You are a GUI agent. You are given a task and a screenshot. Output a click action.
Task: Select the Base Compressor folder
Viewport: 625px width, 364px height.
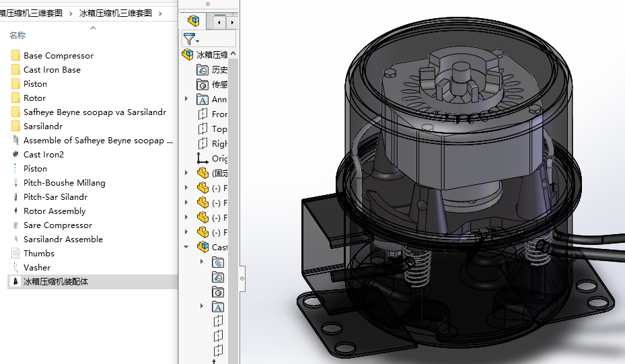point(58,56)
